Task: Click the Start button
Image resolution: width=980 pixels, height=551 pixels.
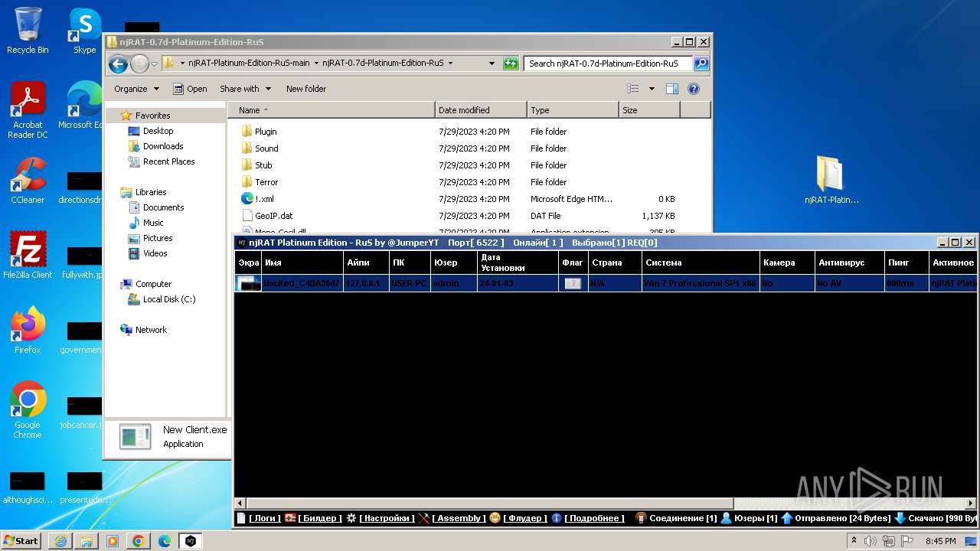Action: coord(21,540)
